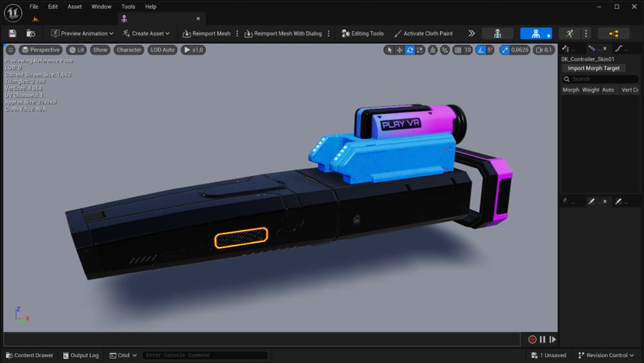The width and height of the screenshot is (644, 363).
Task: Open the Tools menu
Action: [128, 6]
